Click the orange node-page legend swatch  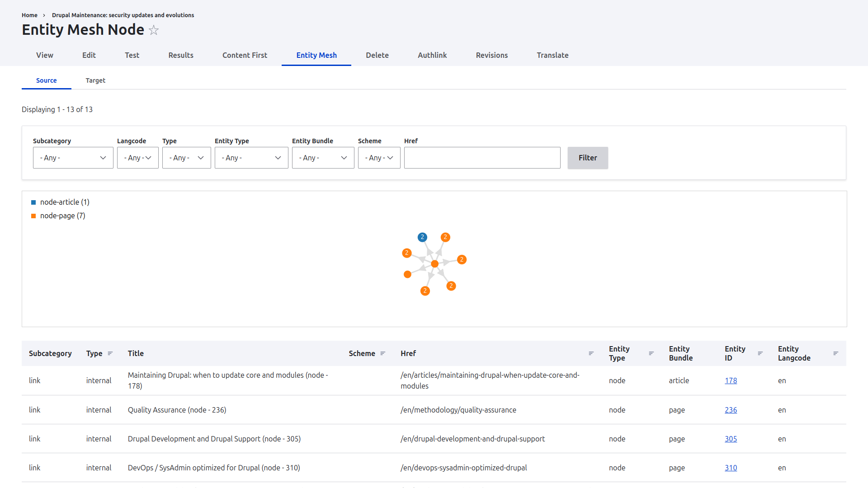click(x=33, y=216)
